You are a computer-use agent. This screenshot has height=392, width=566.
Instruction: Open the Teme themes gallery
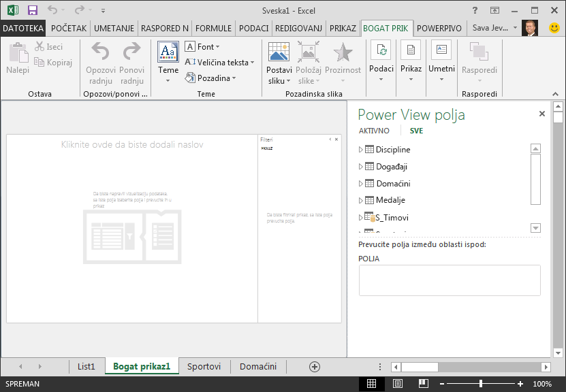[x=168, y=63]
